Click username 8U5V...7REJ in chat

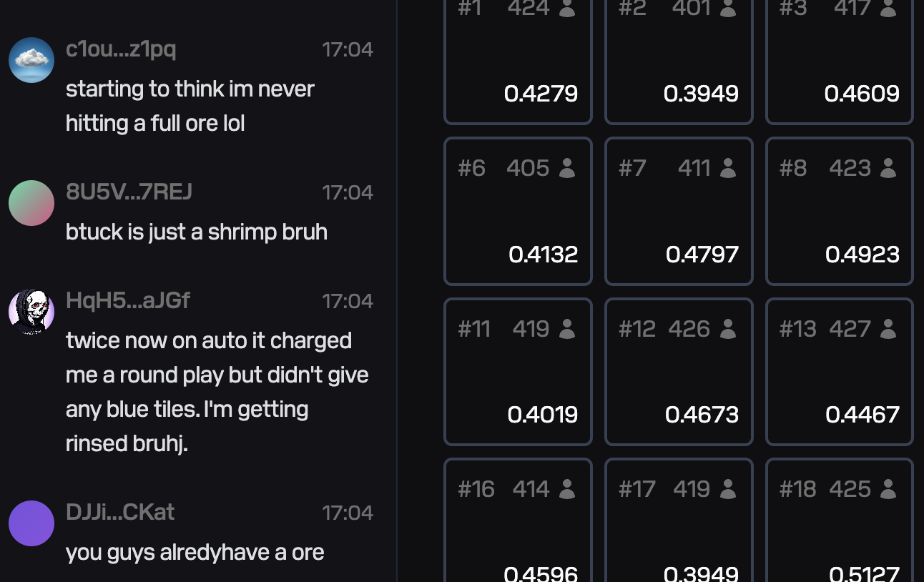tap(129, 192)
